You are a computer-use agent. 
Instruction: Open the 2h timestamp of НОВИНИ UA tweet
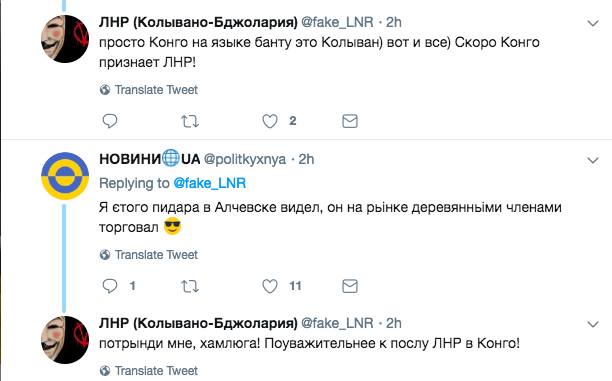(x=306, y=159)
